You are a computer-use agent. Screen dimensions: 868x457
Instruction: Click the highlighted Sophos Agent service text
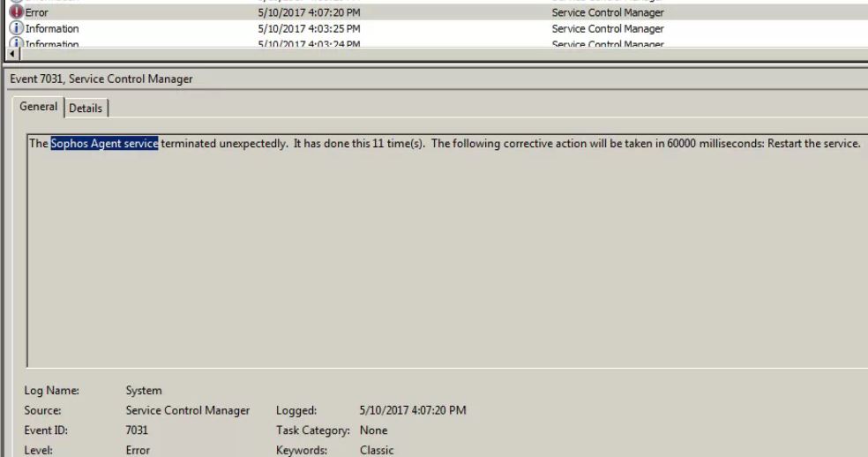click(x=105, y=144)
